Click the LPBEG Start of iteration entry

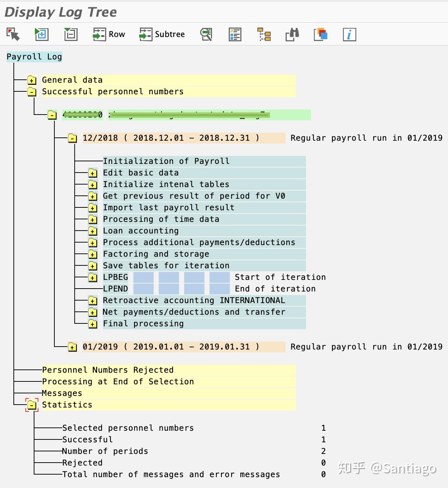pos(115,277)
